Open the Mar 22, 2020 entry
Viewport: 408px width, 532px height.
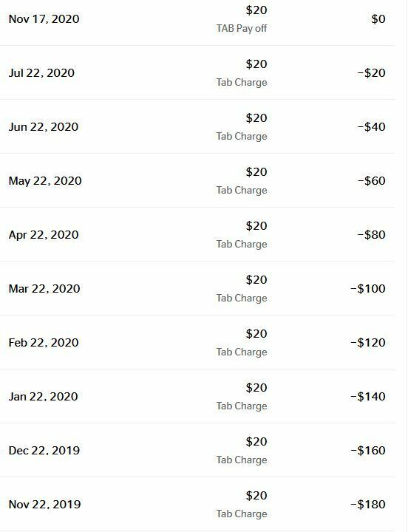pyautogui.click(x=197, y=288)
